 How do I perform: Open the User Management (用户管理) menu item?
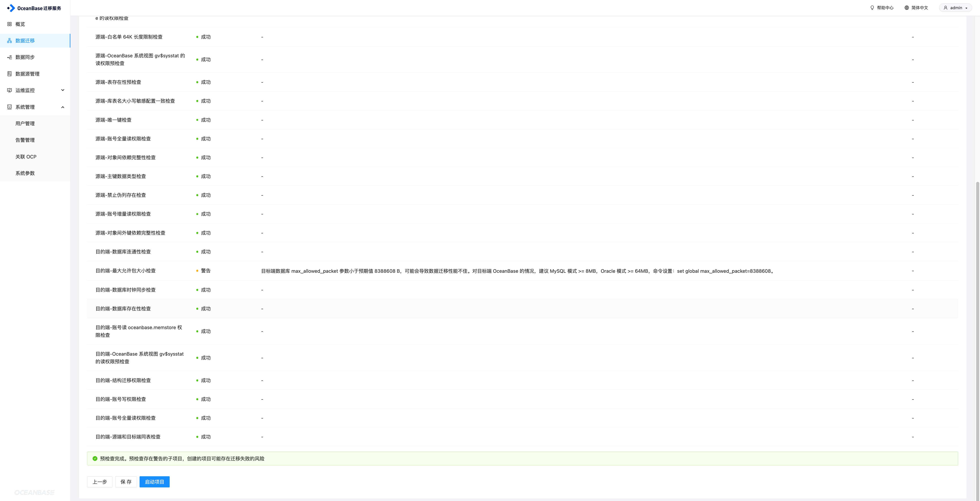pyautogui.click(x=25, y=123)
